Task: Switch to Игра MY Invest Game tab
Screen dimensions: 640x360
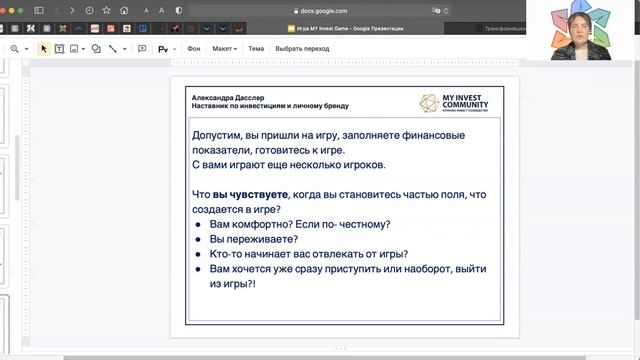Action: tap(345, 29)
